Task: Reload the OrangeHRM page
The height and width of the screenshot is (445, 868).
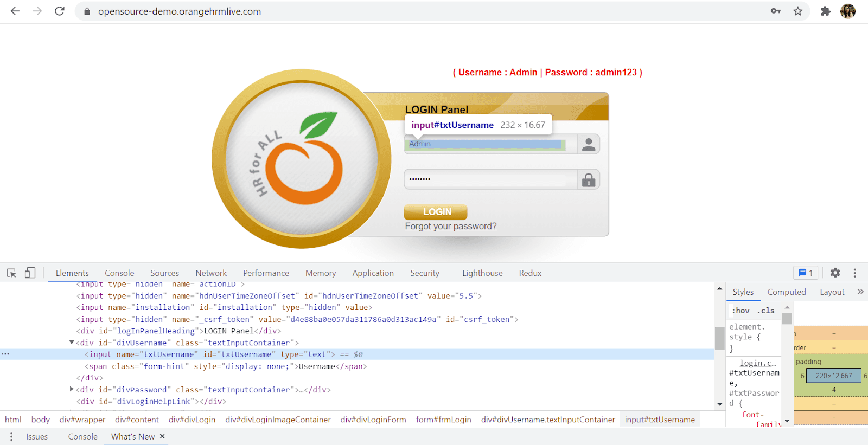Action: click(x=60, y=11)
